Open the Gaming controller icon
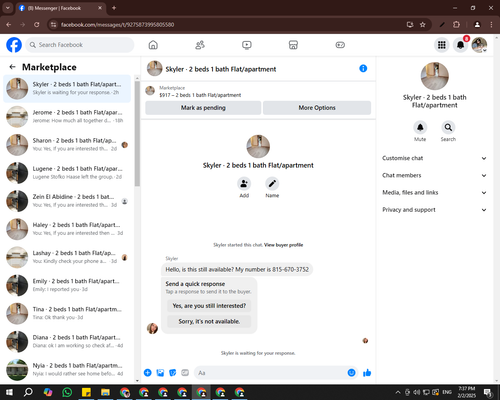This screenshot has width=500, height=400. coord(340,45)
